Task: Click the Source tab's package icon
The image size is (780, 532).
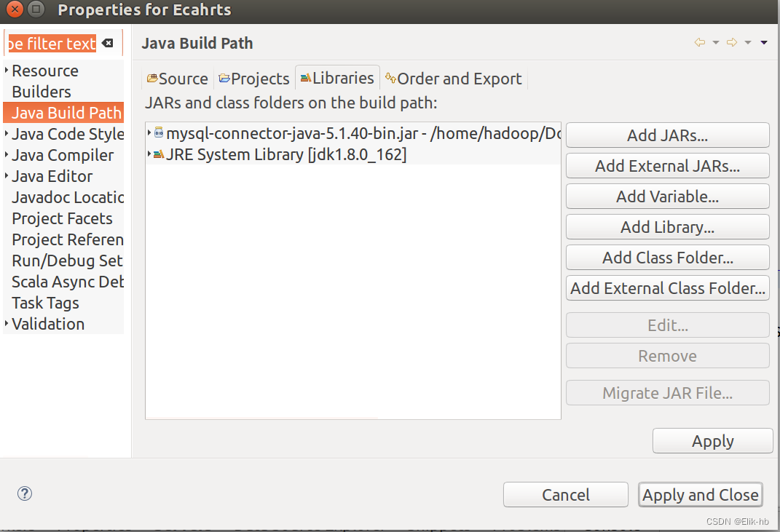Action: click(154, 77)
